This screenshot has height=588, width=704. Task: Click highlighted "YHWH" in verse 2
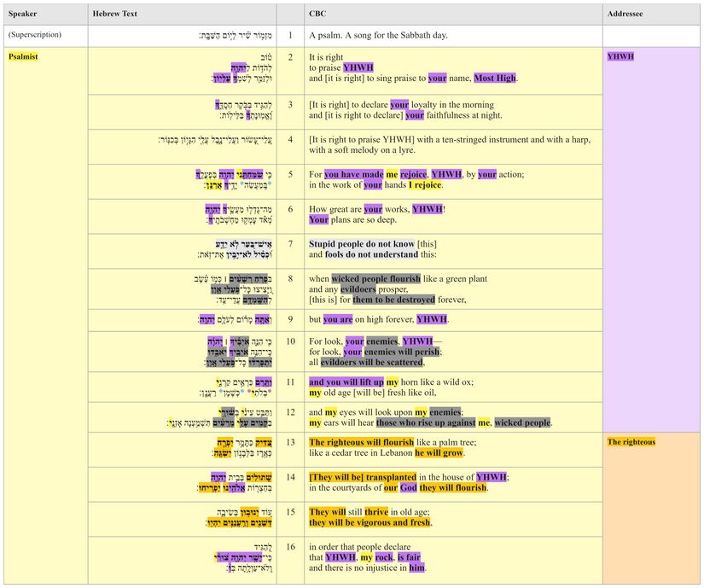pos(358,67)
